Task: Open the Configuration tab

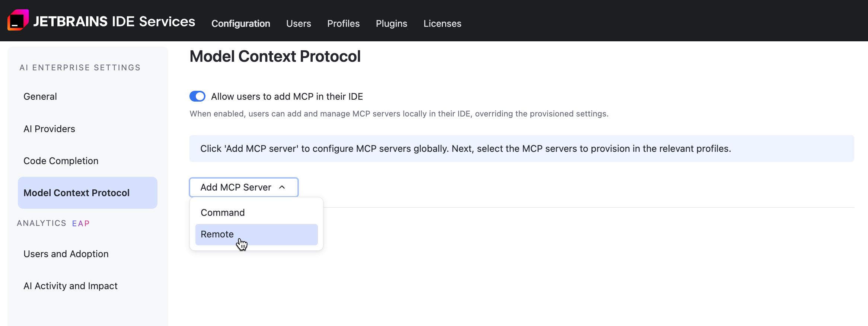Action: coord(240,23)
